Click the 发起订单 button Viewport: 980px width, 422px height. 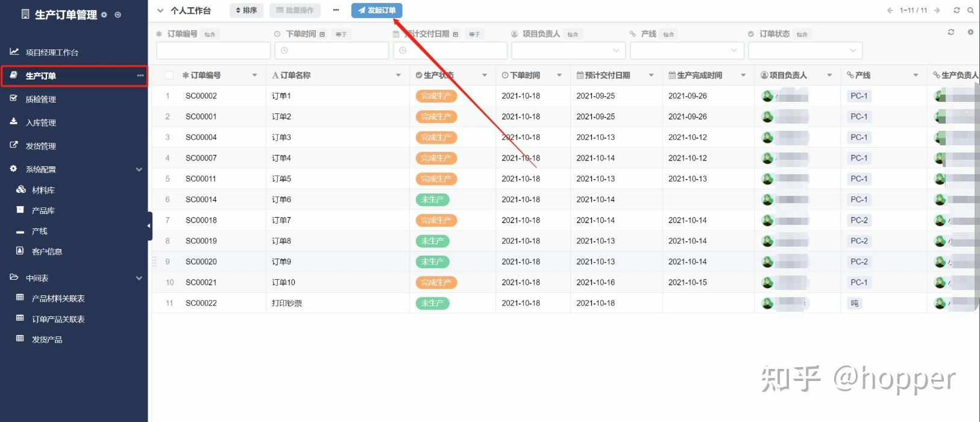click(377, 10)
